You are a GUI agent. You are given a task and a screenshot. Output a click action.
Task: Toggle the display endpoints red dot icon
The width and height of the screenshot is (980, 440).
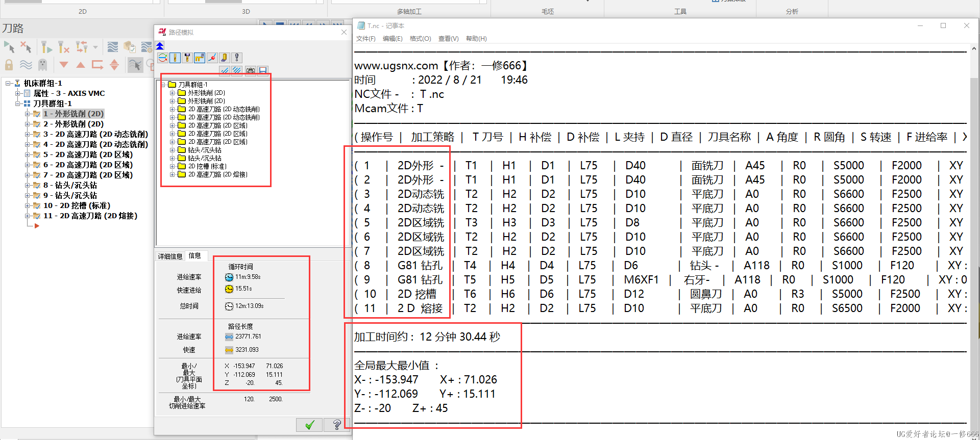212,58
